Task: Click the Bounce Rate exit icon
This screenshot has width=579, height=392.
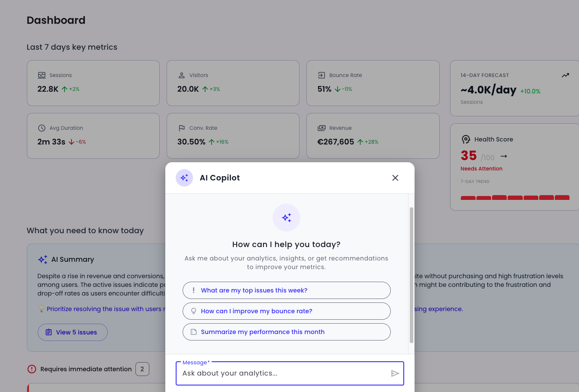Action: click(322, 75)
